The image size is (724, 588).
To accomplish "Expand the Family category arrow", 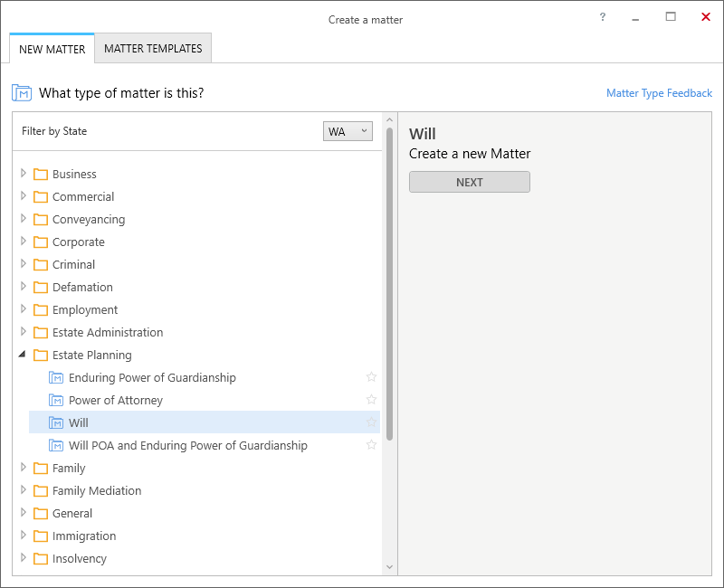I will coord(24,467).
